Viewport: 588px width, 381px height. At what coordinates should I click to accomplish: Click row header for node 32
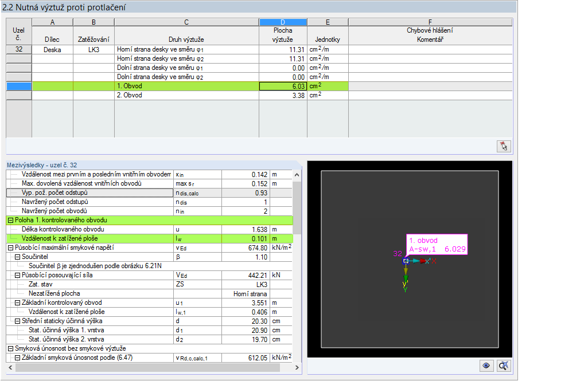[x=19, y=49]
